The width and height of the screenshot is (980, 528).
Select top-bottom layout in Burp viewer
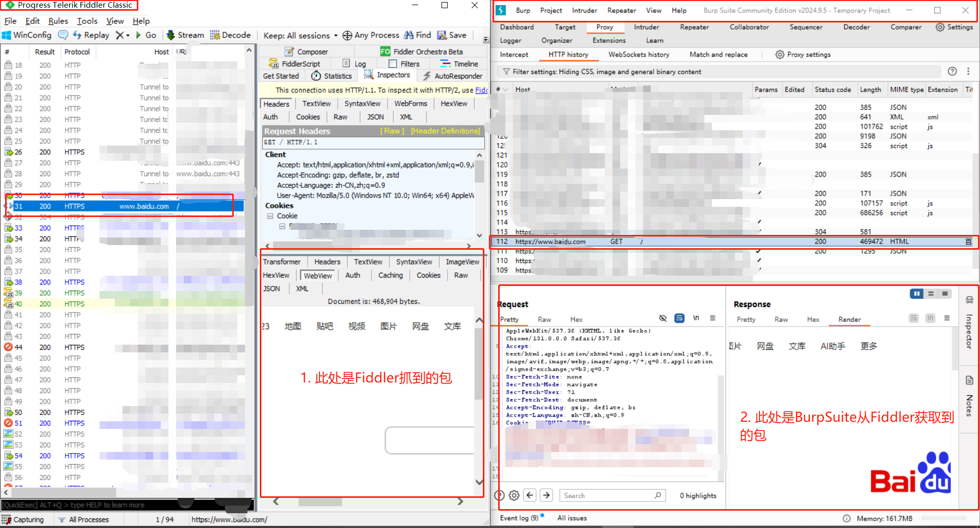pyautogui.click(x=930, y=294)
